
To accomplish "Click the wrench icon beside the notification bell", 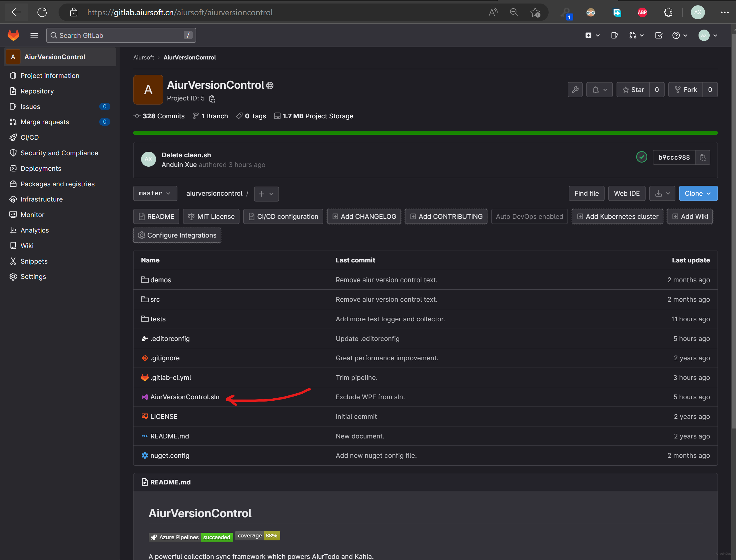I will click(x=575, y=90).
